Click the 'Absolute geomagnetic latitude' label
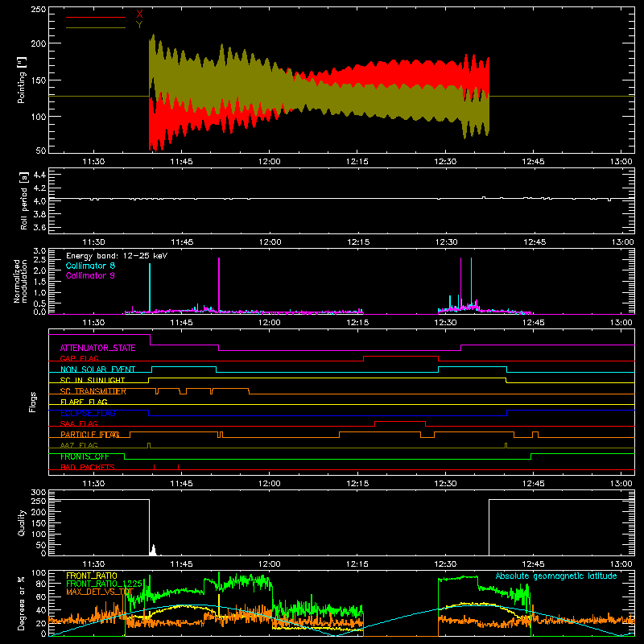644x644 pixels. tap(556, 576)
